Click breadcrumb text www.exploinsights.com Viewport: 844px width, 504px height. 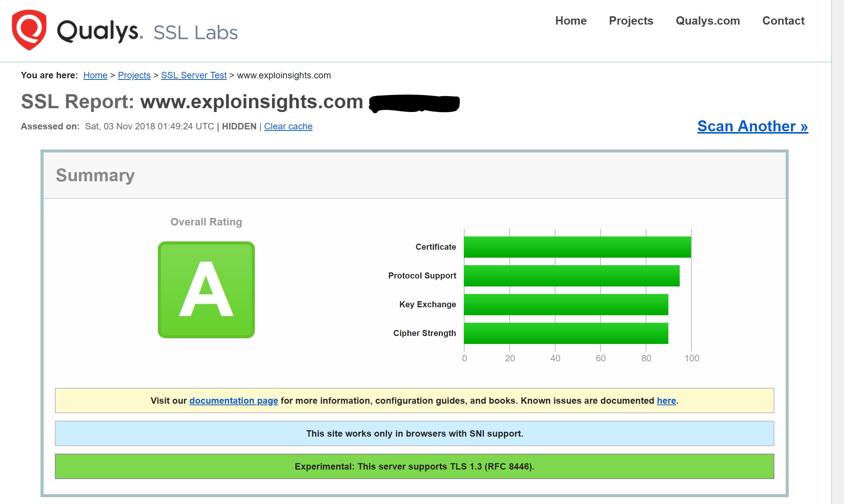[x=284, y=75]
